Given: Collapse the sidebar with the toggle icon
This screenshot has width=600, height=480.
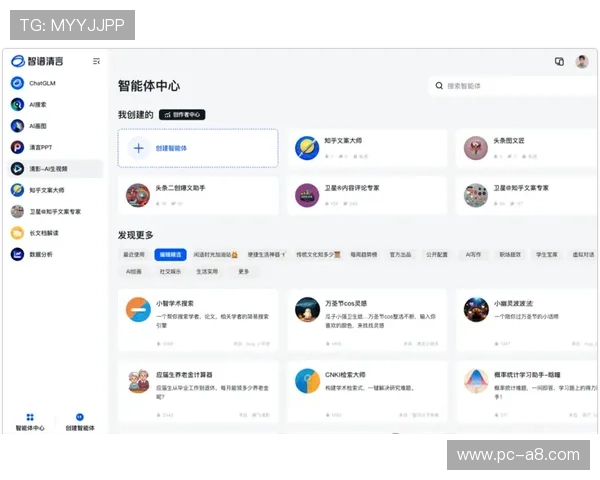Looking at the screenshot, I should point(96,61).
